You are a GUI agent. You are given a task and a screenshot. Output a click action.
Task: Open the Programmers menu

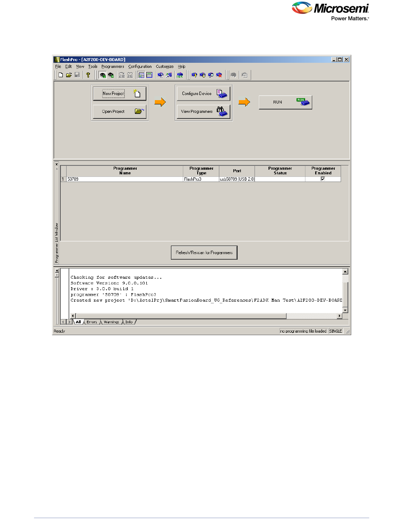112,67
